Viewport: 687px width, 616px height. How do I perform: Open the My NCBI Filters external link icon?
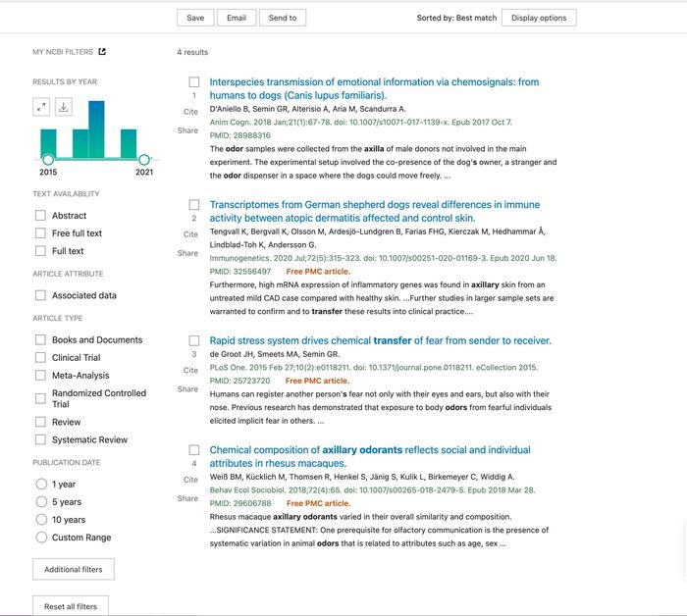point(102,52)
